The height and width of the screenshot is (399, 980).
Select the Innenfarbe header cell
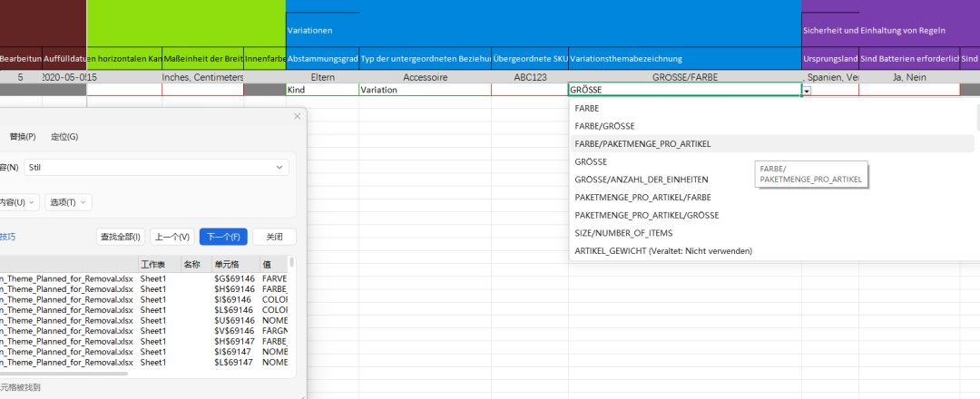click(265, 58)
